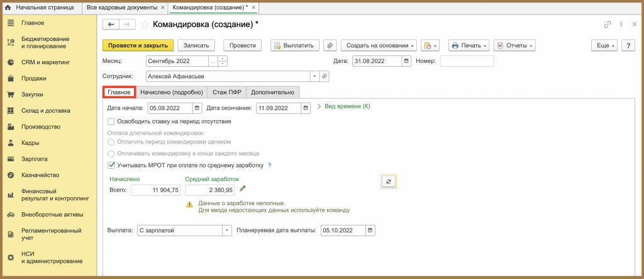Click Провести и закрыть button

tap(138, 45)
